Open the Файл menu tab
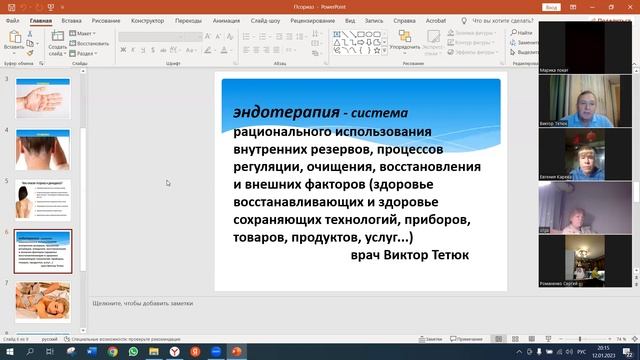Viewport: 640px width, 360px height. (x=13, y=20)
